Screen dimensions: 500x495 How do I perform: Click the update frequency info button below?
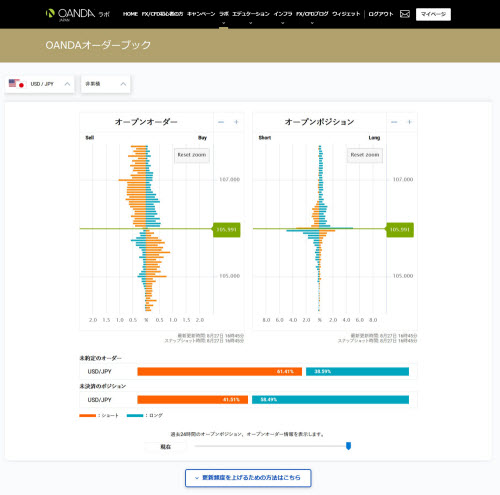click(248, 478)
